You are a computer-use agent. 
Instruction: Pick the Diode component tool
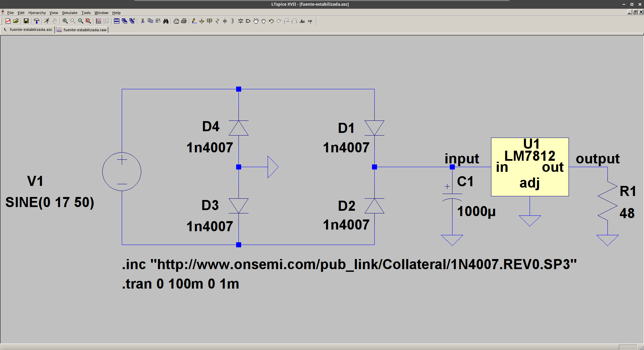(240, 21)
